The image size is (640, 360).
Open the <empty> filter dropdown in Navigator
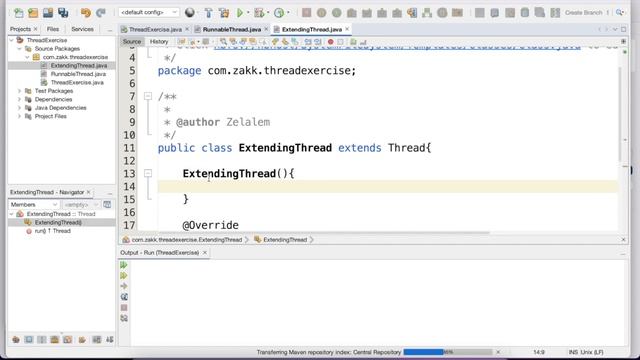[x=81, y=204]
